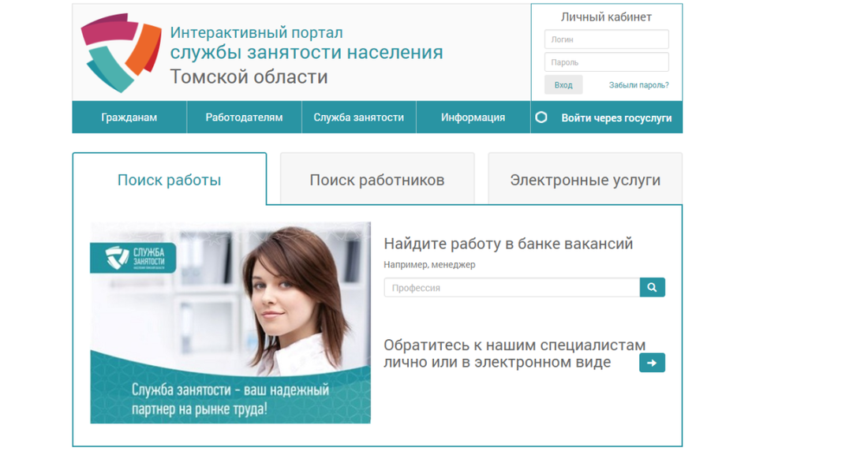This screenshot has width=868, height=455.
Task: Click the Личный кабинет panel header
Action: pos(606,16)
